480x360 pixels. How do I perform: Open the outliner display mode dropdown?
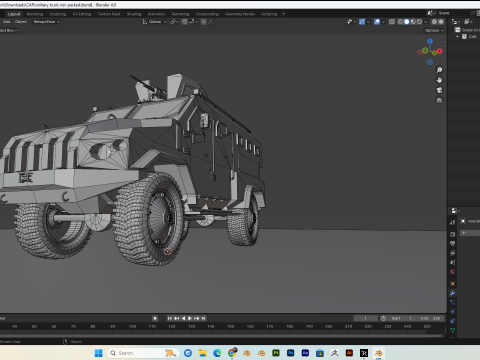pos(467,22)
